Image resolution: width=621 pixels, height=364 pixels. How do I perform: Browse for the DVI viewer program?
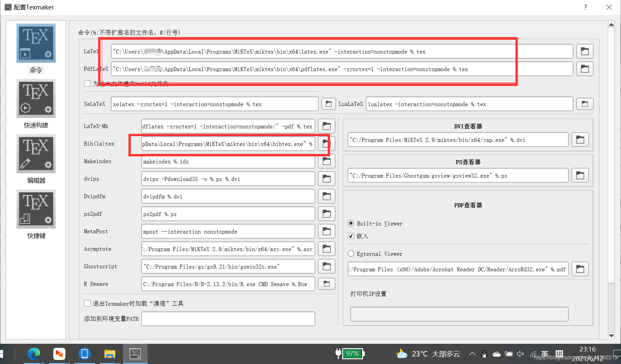pos(580,140)
